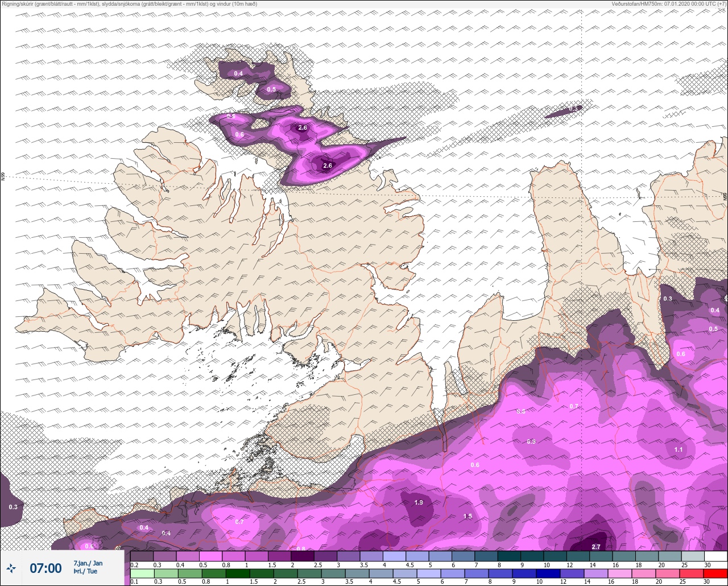Select the upper legend swatch labeled 25
Screen dimensions: 728x586
pyautogui.click(x=692, y=556)
